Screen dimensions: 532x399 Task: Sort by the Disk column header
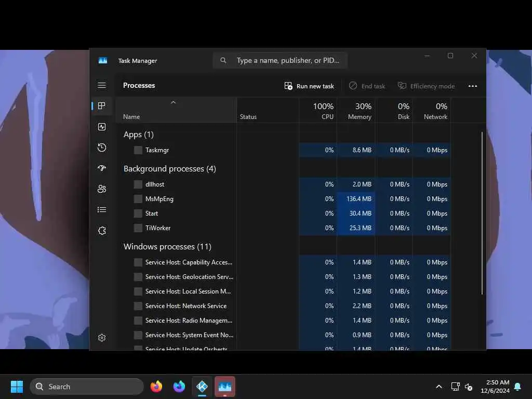tap(394, 111)
